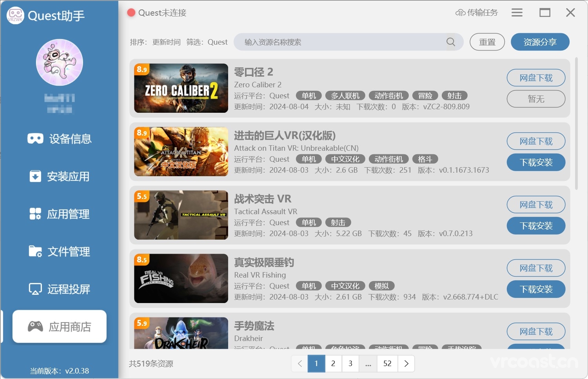
Task: Open 传输任务 transfer tasks
Action: pos(477,13)
